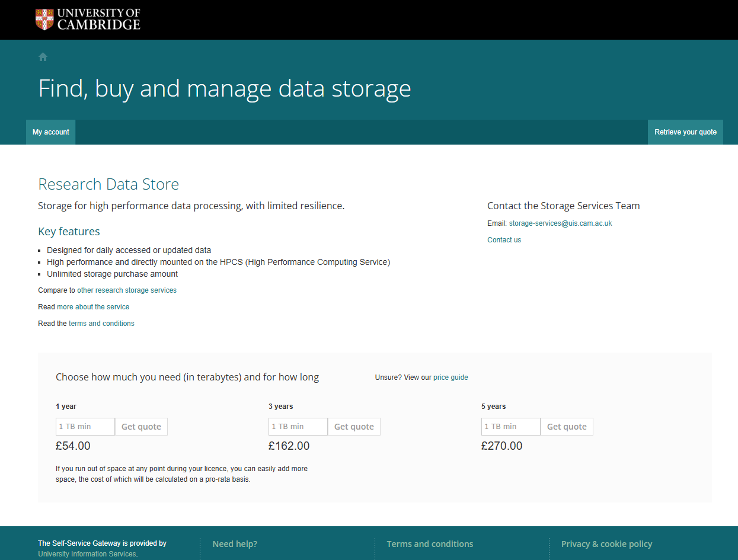This screenshot has height=560, width=738.
Task: Get quote for 1 year storage
Action: point(141,427)
